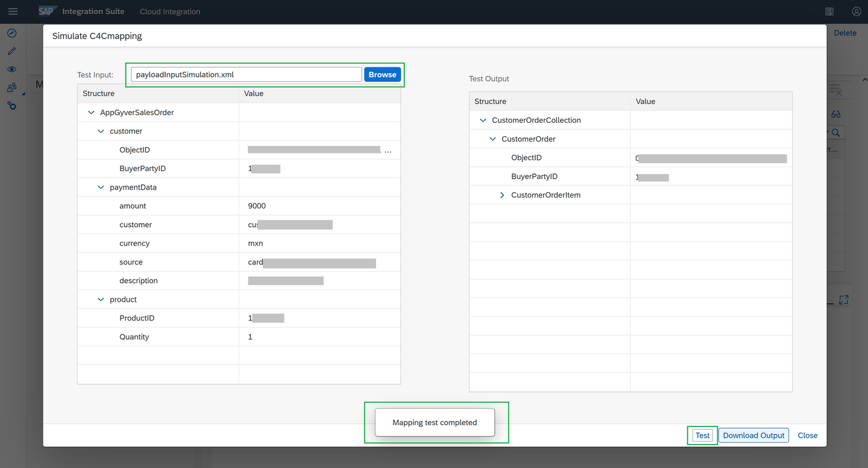Open the people icon in the left sidebar

[12, 88]
